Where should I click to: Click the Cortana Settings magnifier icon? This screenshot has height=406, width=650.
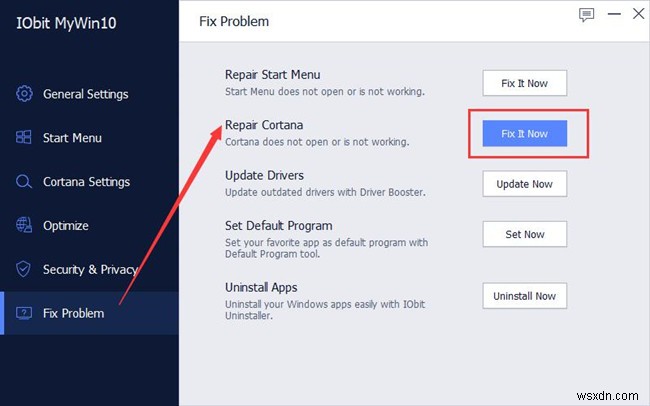coord(24,182)
